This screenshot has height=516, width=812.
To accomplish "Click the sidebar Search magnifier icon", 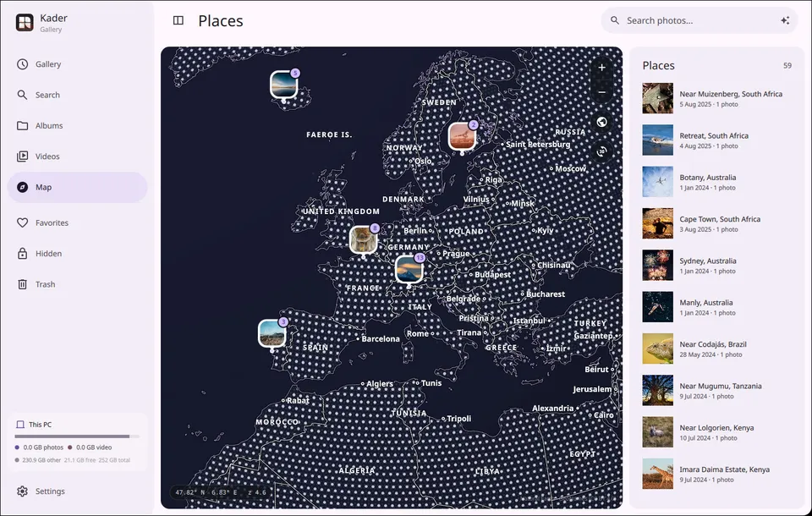I will [x=22, y=95].
